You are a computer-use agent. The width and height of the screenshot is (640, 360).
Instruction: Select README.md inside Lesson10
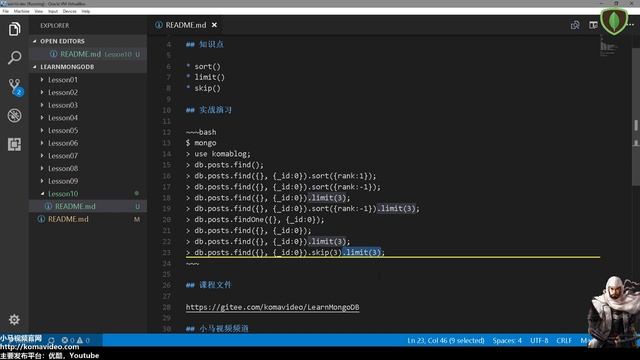coord(88,207)
